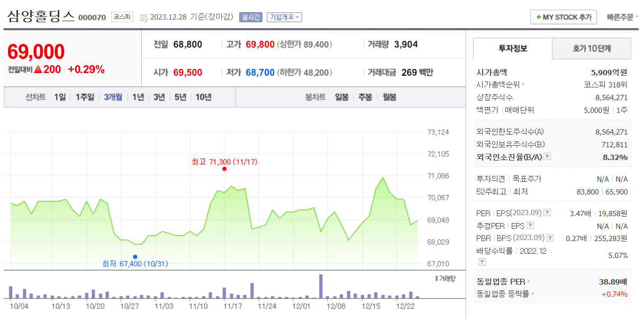
Task: Click 배당수익률 value 5.07%
Action: click(618, 255)
